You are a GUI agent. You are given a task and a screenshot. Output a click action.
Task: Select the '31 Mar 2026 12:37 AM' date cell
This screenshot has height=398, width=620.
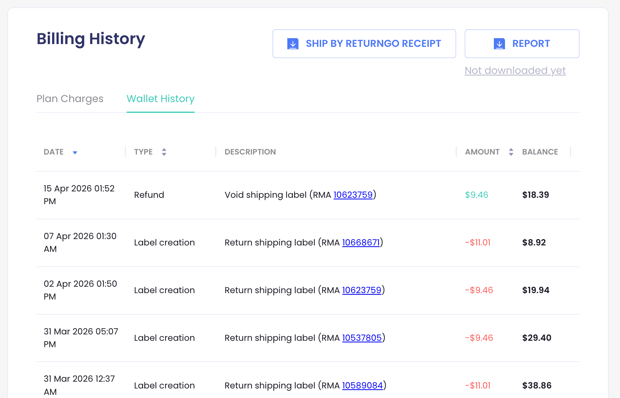click(x=79, y=385)
